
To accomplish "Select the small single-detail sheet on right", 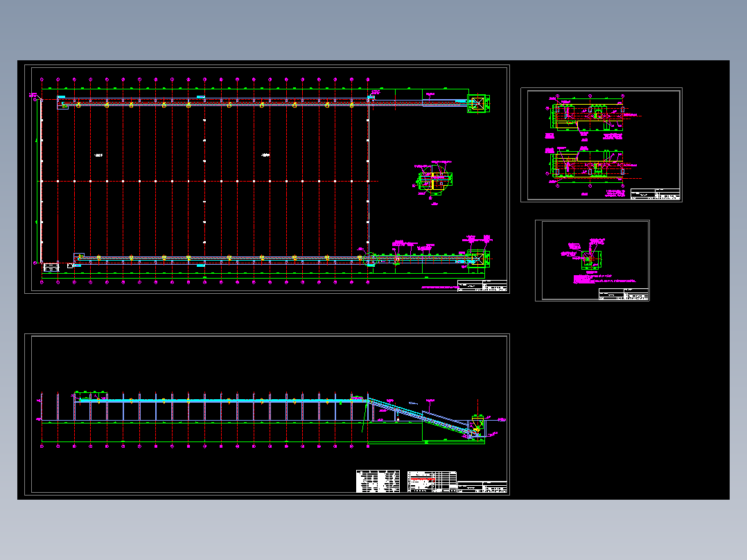I will (592, 260).
